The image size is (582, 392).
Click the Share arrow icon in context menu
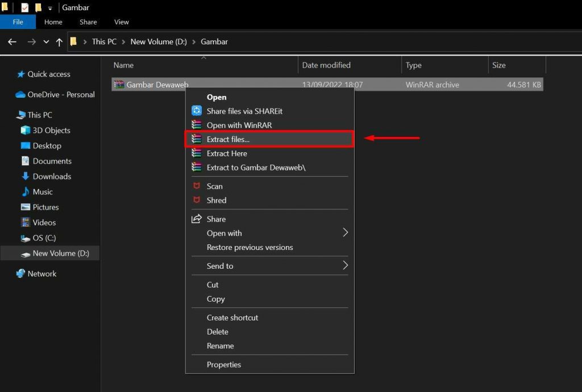(197, 219)
